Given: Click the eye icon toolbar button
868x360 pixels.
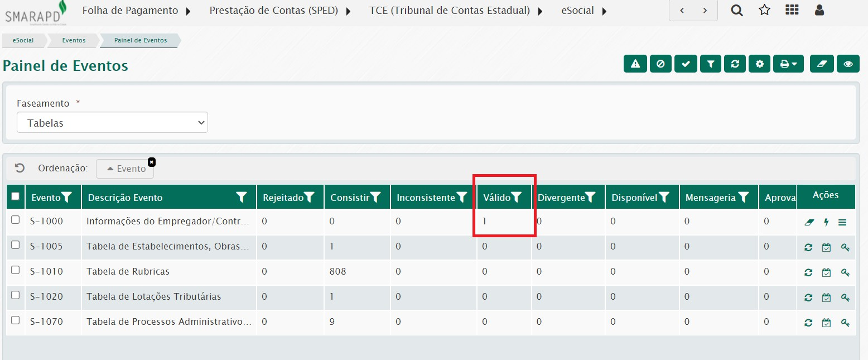Looking at the screenshot, I should tap(848, 64).
